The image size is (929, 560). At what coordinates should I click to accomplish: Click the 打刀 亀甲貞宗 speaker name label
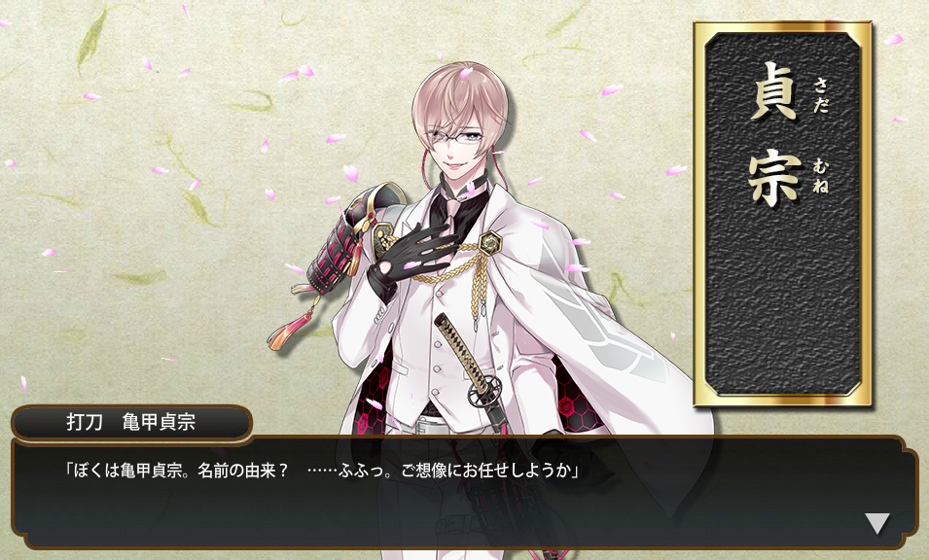[x=131, y=422]
